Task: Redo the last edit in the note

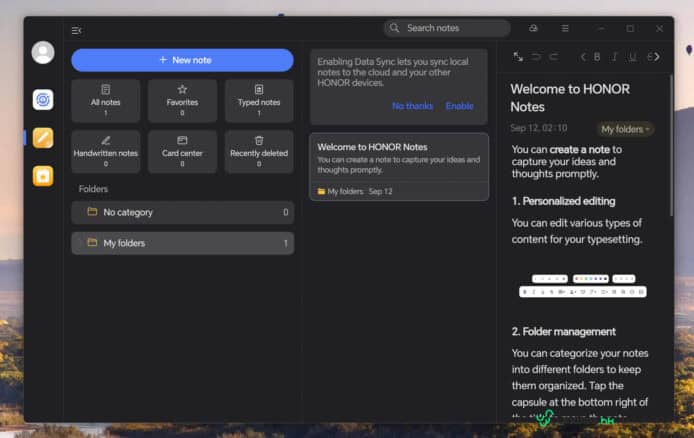Action: (x=553, y=57)
